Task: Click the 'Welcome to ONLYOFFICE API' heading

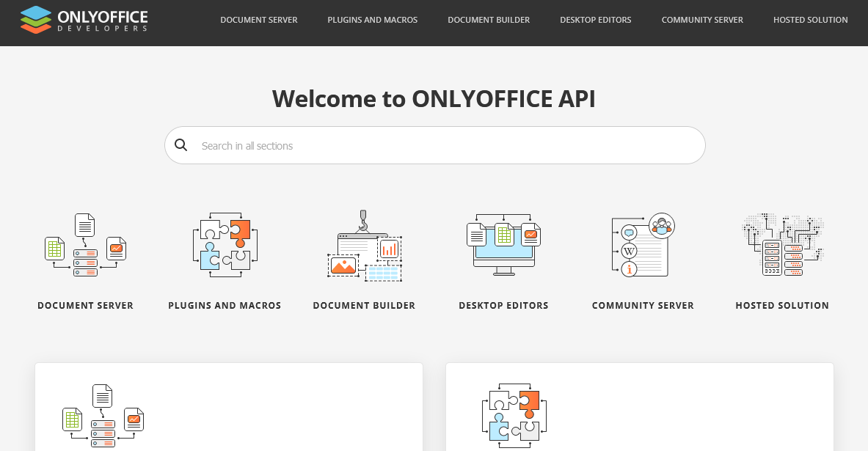Action: [x=434, y=99]
